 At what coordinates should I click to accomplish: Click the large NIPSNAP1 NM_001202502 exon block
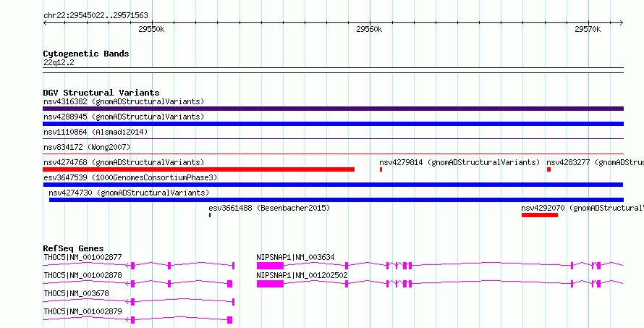click(270, 284)
